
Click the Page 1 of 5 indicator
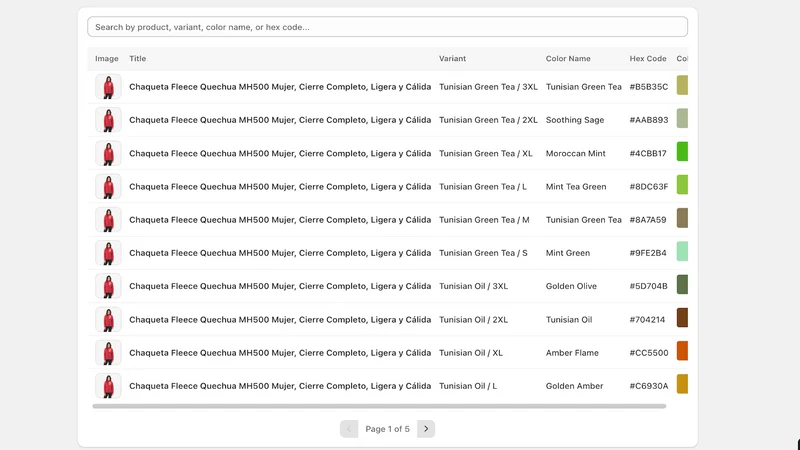pos(387,429)
